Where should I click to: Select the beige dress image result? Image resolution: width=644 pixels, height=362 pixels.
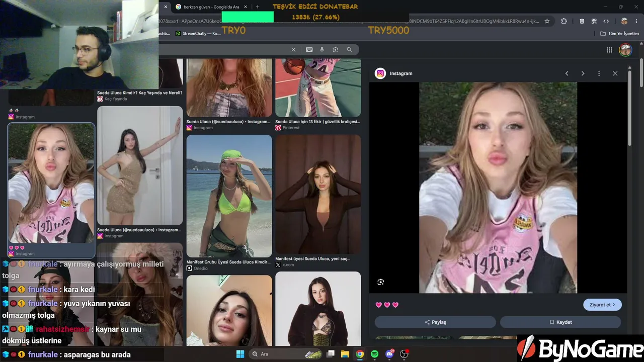pyautogui.click(x=140, y=165)
